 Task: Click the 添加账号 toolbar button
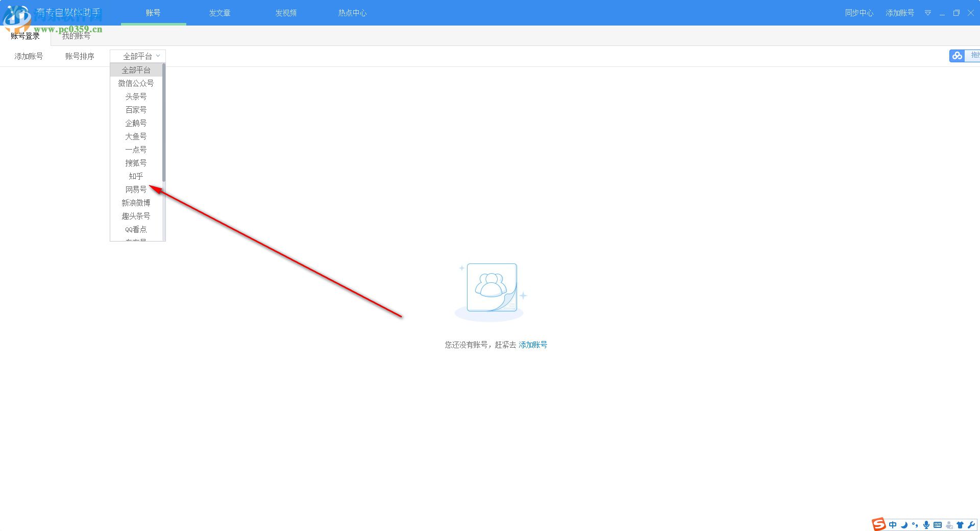click(x=29, y=56)
